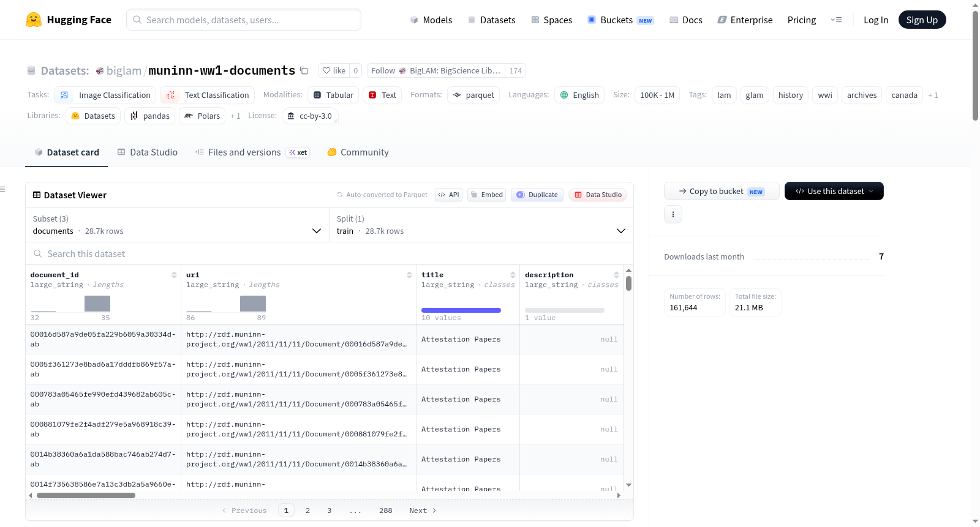Go to Datasets in the top navigation
The height and width of the screenshot is (527, 980).
click(491, 20)
